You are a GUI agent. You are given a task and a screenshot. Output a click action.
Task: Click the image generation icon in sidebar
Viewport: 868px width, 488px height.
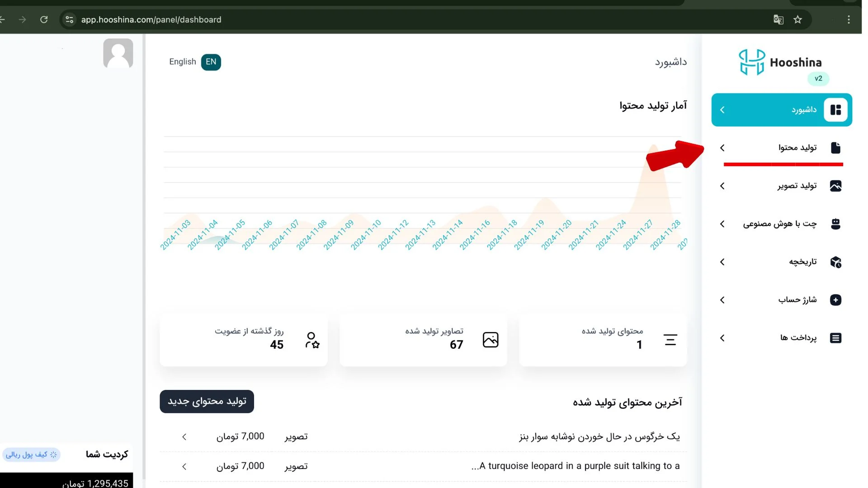point(835,185)
